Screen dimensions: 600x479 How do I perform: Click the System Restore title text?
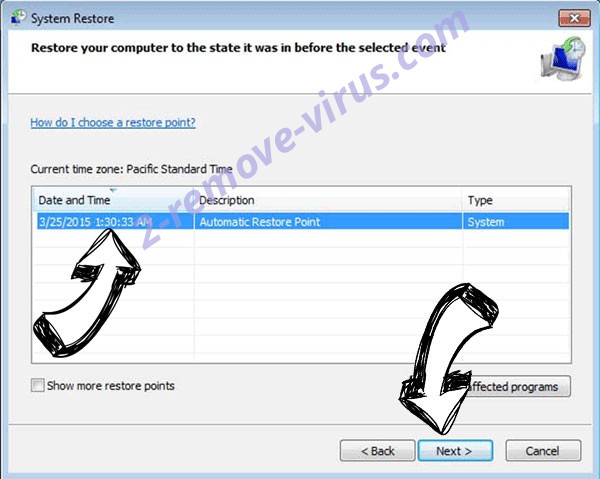tap(72, 18)
